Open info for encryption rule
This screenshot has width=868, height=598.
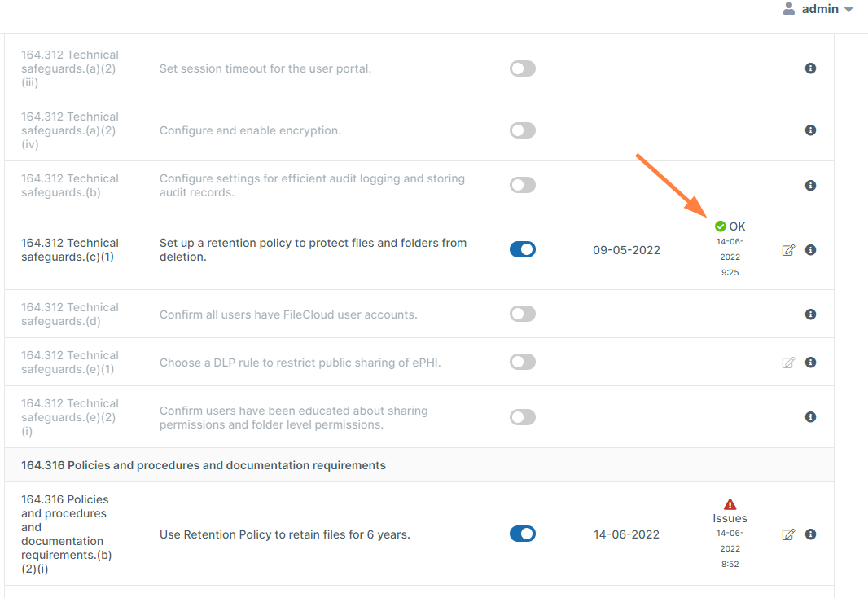point(810,130)
